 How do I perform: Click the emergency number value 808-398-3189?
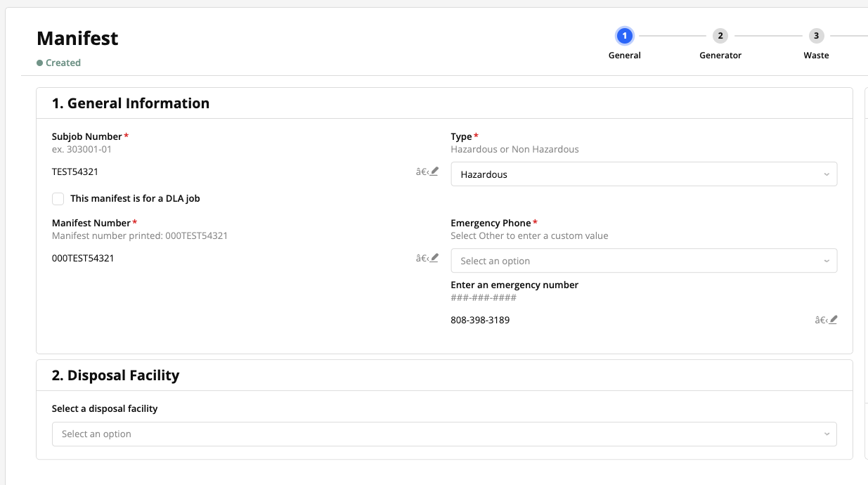480,321
